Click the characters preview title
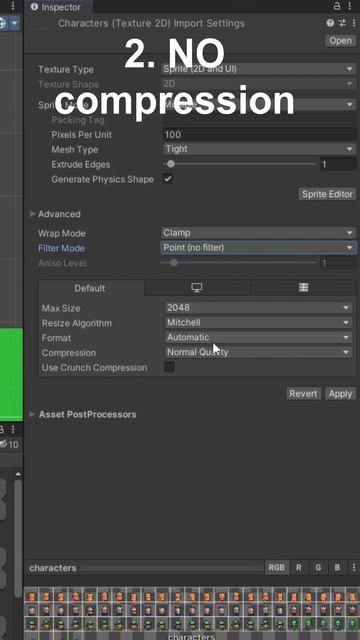Image resolution: width=360 pixels, height=640 pixels. coord(53,568)
